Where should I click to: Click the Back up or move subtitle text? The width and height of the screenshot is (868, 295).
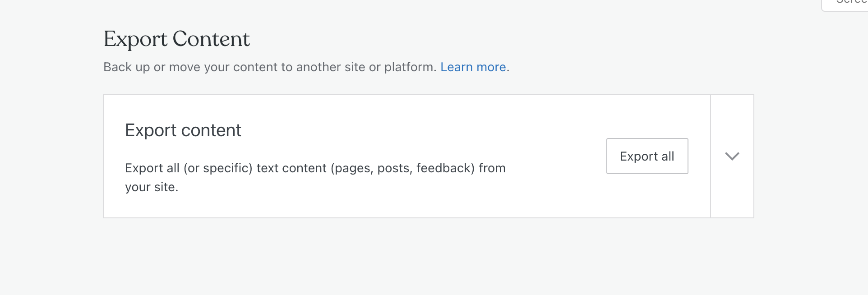(x=269, y=67)
